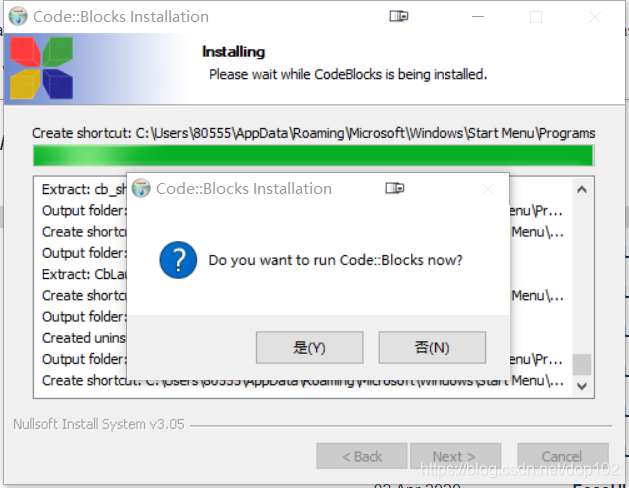Click the green installation progress bar
This screenshot has width=629, height=488.
coord(313,156)
